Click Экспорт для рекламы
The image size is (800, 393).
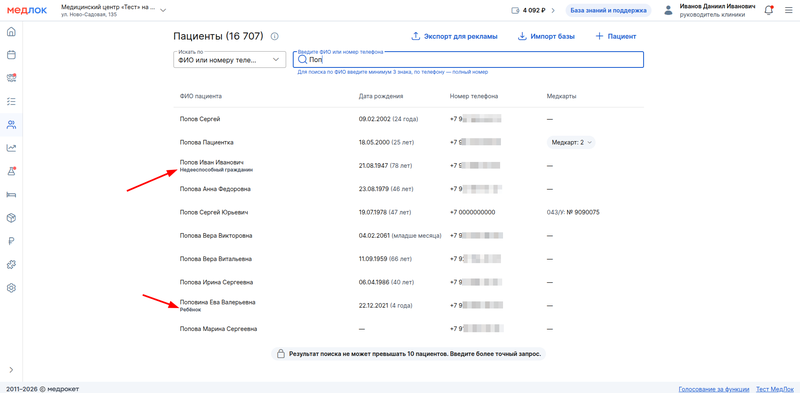pos(454,36)
